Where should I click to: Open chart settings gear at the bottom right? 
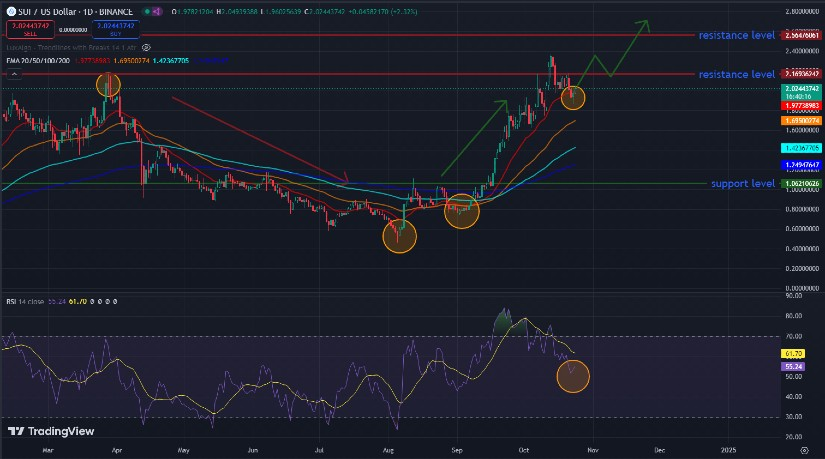804,451
